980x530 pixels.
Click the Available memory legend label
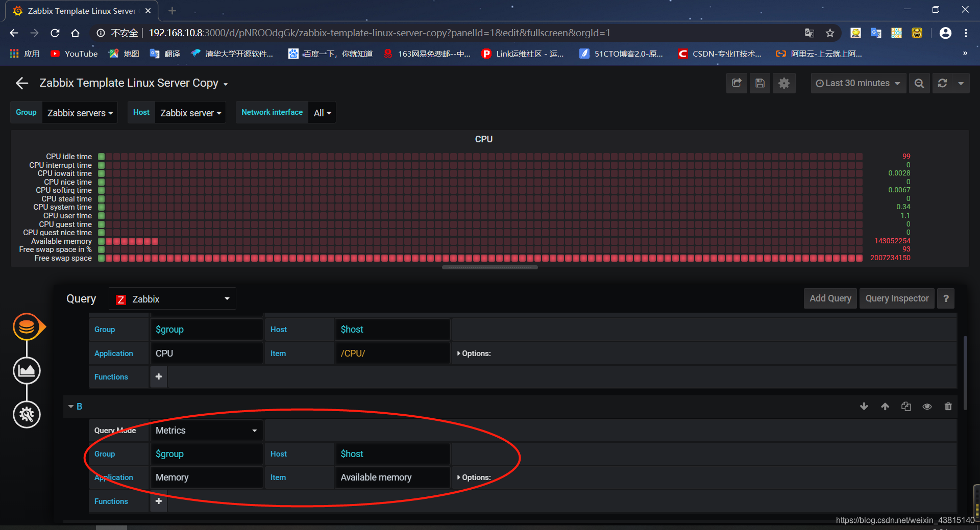(x=61, y=241)
